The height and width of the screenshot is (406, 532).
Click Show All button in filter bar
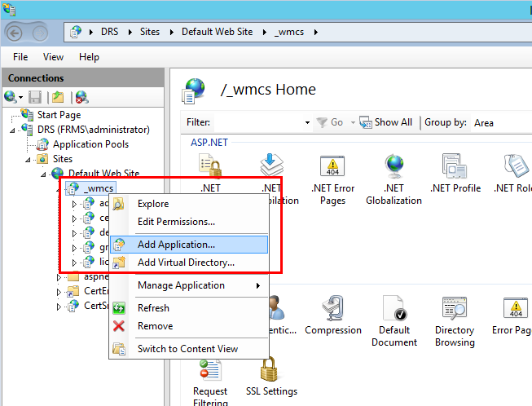386,122
